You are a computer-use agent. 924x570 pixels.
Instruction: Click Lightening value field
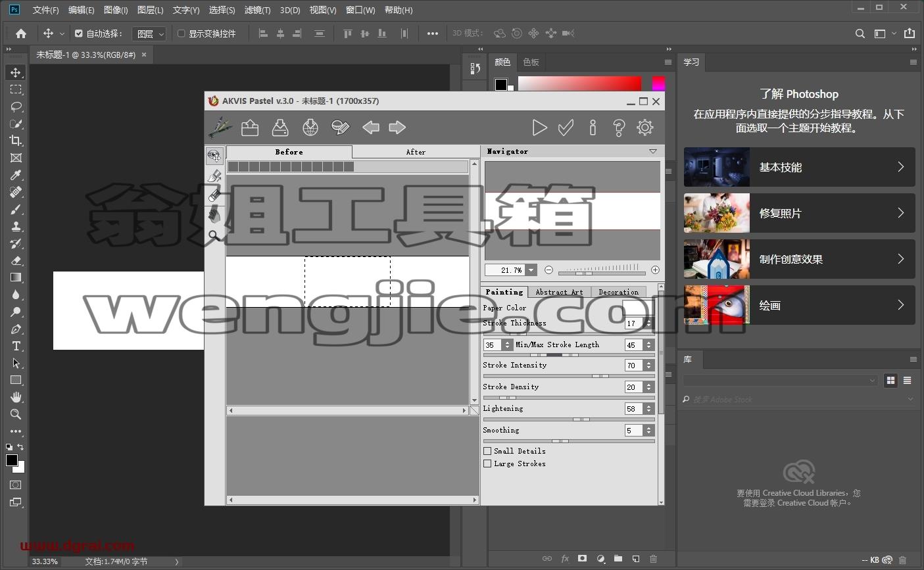click(x=633, y=409)
